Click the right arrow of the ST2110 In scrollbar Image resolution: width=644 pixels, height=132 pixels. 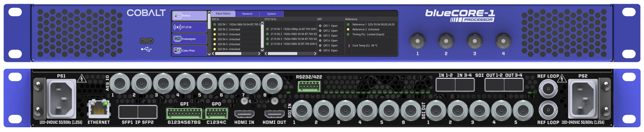pos(315,53)
